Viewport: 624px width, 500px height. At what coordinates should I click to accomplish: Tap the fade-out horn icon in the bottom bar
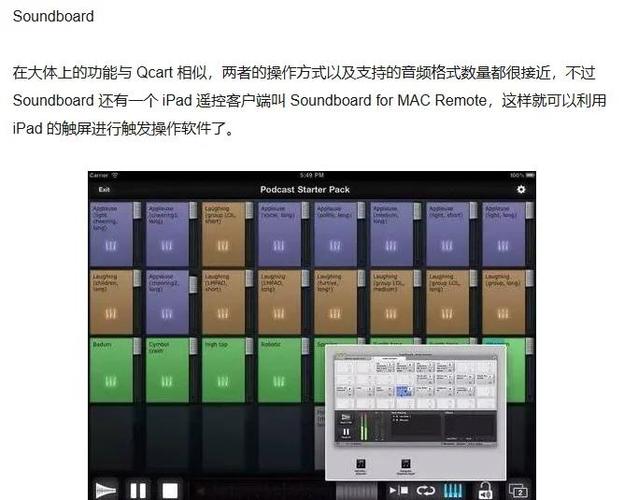(x=106, y=490)
